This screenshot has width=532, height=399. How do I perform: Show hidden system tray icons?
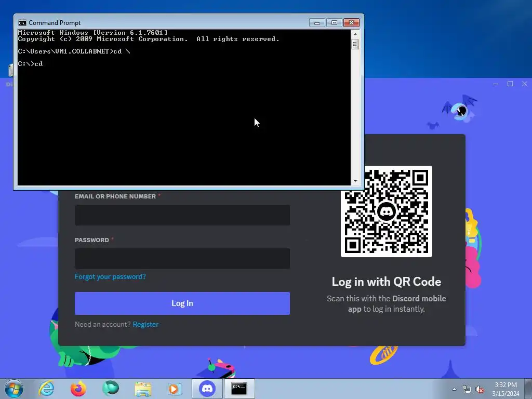pyautogui.click(x=454, y=389)
